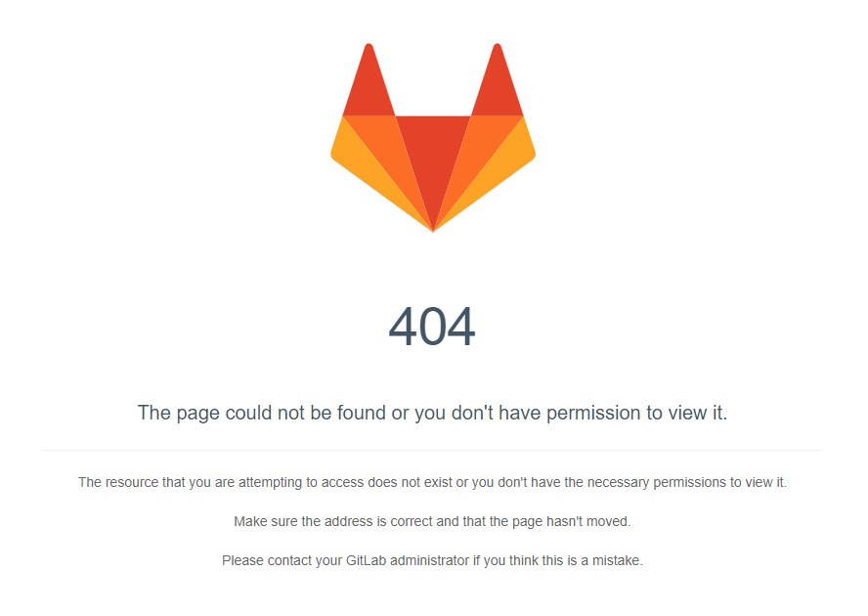Click the word 'GitLab' in the last sentence
Screen dimensions: 868x616
click(x=366, y=560)
